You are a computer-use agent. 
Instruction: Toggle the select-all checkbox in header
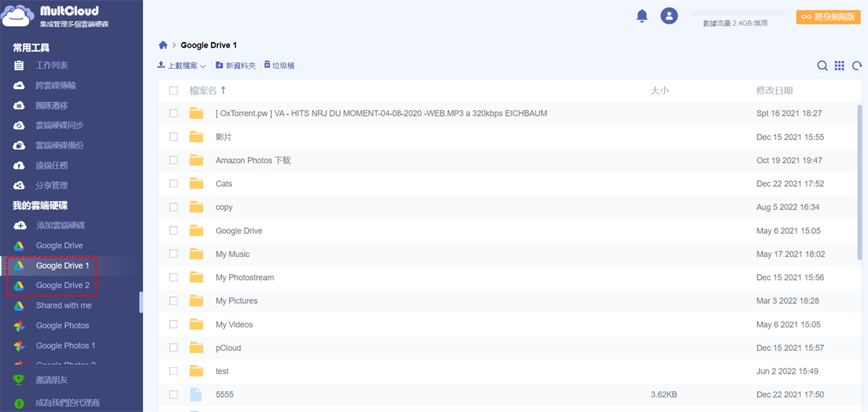pyautogui.click(x=174, y=91)
